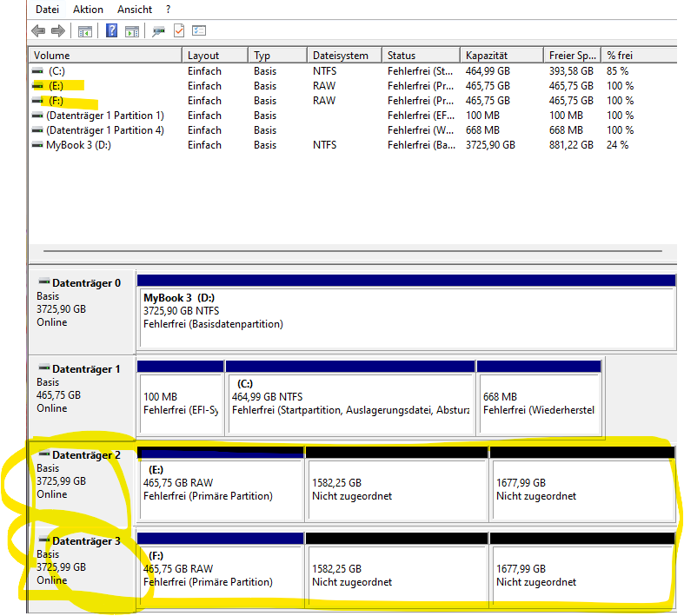Click drive icon of MyBook 3 (D:) row

[38, 145]
